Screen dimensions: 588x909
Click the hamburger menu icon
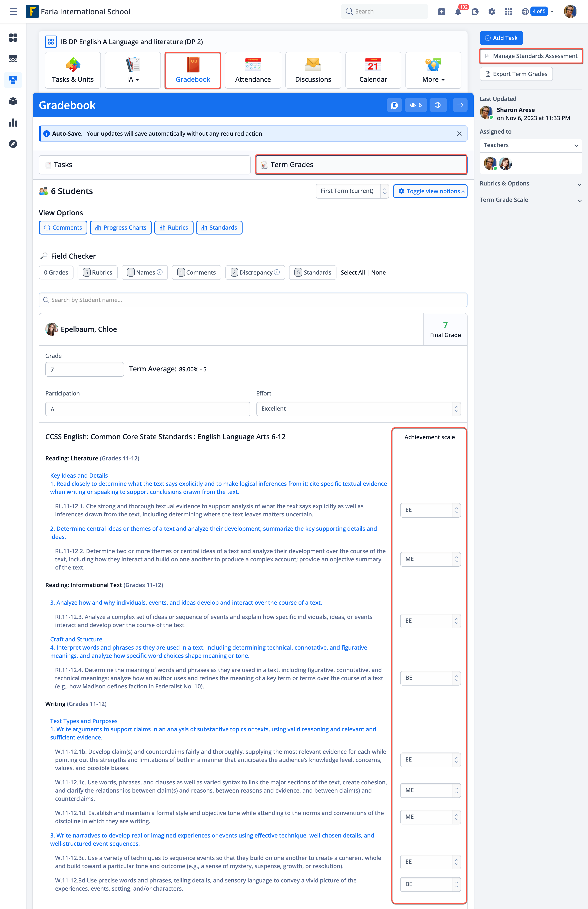tap(13, 11)
